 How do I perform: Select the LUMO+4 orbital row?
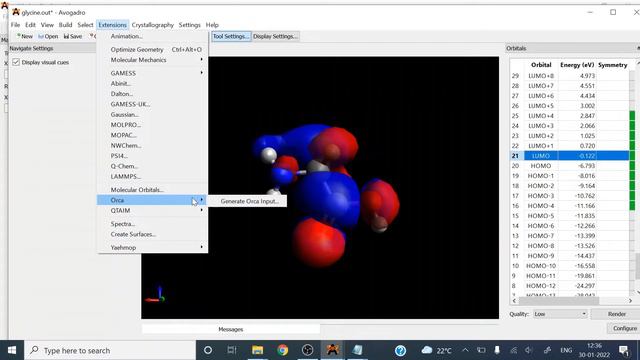pos(570,116)
